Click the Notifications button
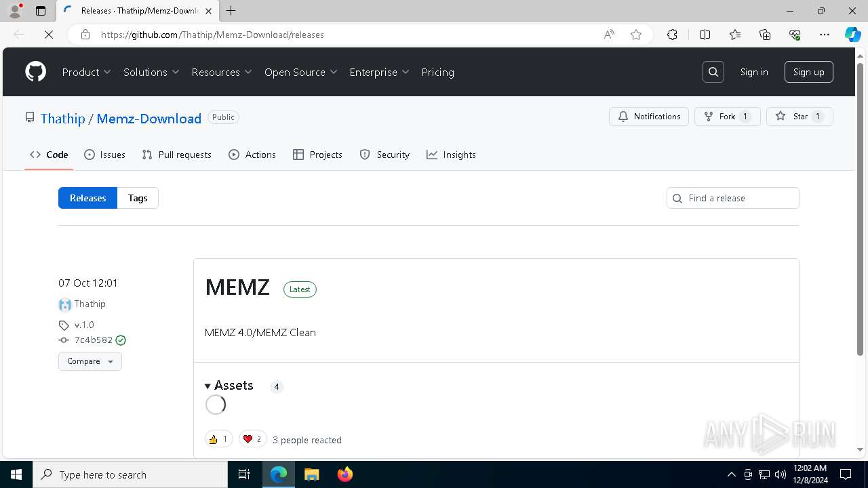This screenshot has height=488, width=868. [649, 117]
